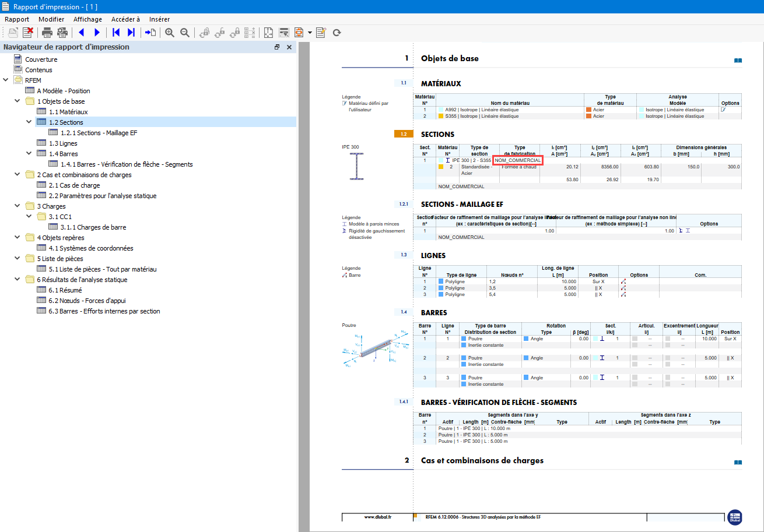Collapse the 1.2 Sections tree node

(x=29, y=122)
